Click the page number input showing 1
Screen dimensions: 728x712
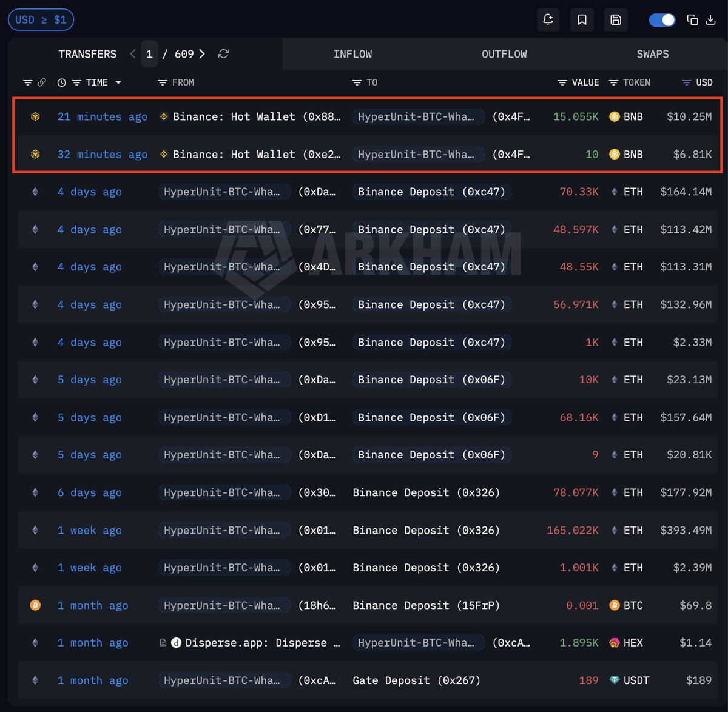[x=149, y=54]
